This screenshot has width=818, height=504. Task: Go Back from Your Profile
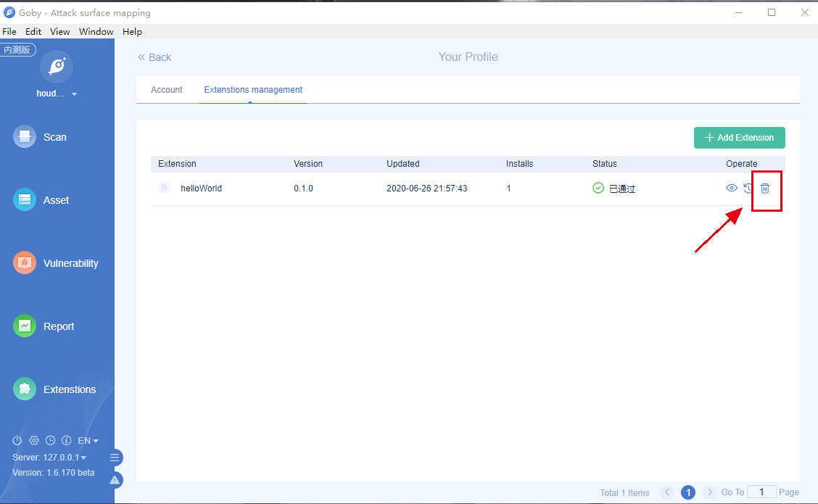click(x=154, y=57)
